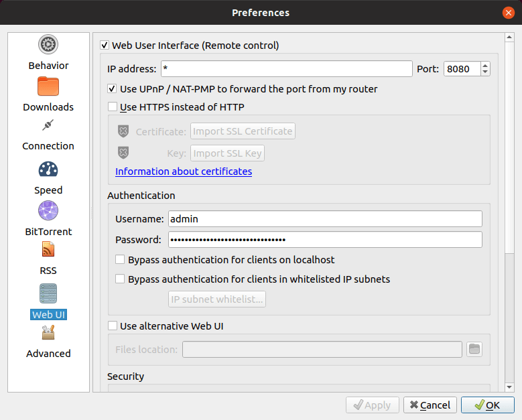
Task: Click the Web UI server icon
Action: coord(48,293)
